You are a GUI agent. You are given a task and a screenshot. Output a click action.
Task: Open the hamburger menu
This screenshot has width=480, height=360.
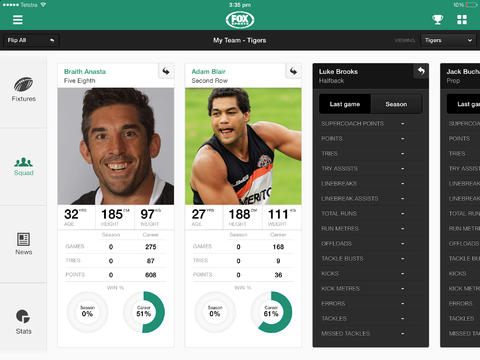click(x=18, y=20)
